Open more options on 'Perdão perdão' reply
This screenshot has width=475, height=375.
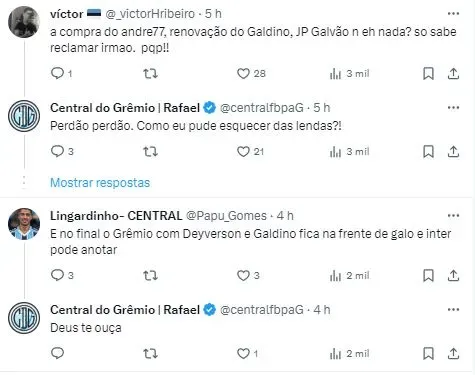(x=453, y=108)
